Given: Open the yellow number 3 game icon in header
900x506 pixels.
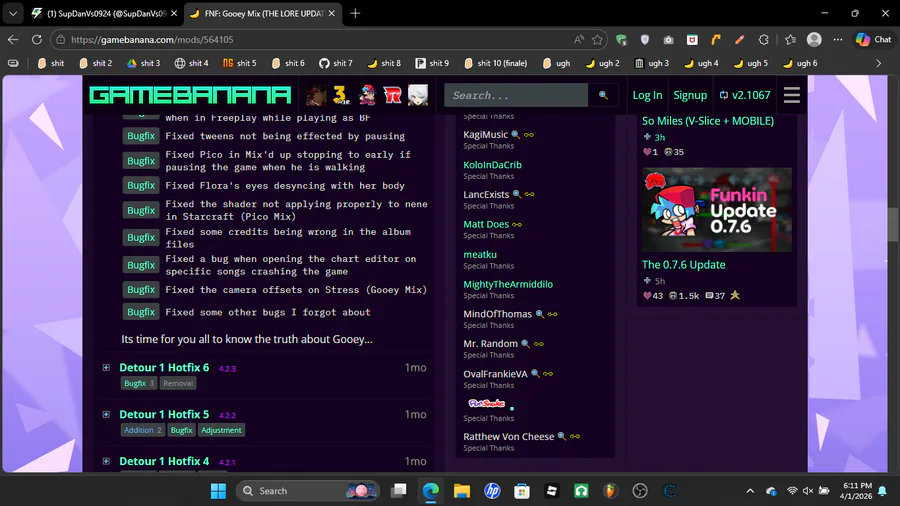Looking at the screenshot, I should (341, 95).
